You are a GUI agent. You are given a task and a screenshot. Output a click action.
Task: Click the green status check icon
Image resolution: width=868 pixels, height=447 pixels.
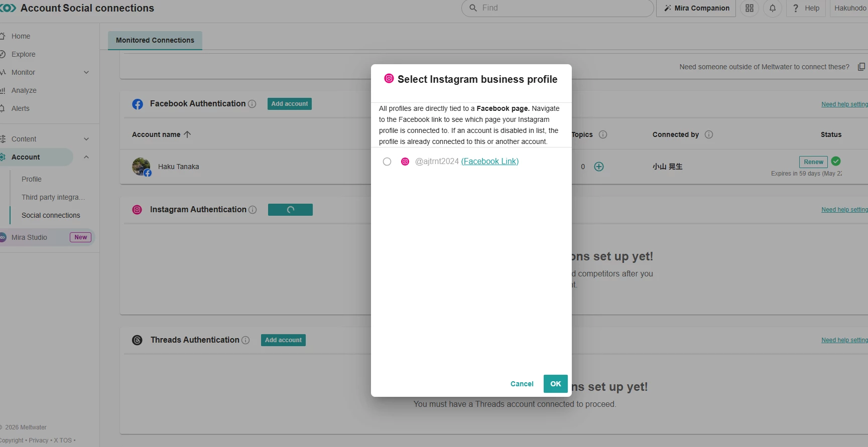[835, 161]
